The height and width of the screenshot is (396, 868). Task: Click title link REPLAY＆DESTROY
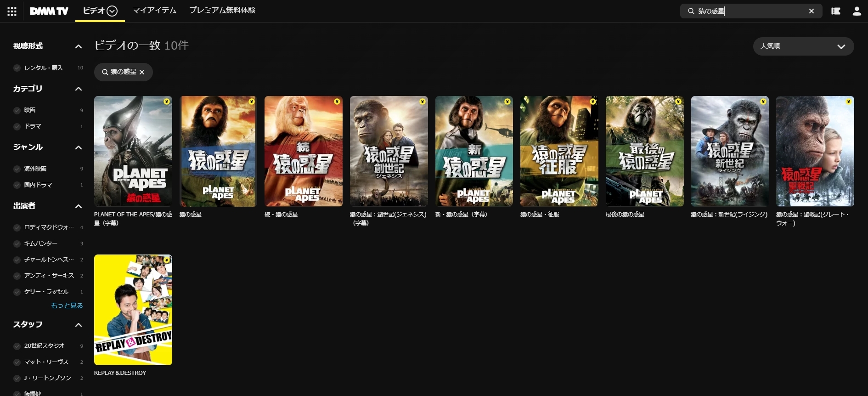pyautogui.click(x=120, y=373)
